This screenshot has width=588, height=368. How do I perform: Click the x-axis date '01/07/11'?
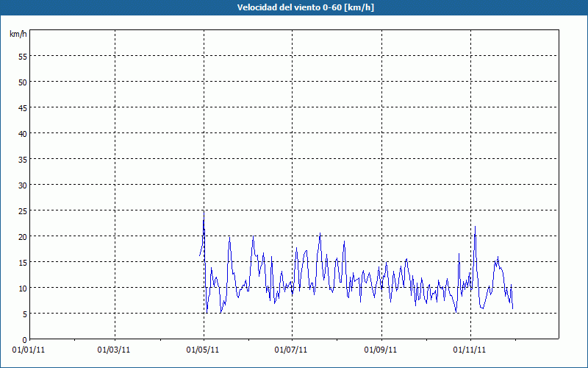(x=290, y=350)
